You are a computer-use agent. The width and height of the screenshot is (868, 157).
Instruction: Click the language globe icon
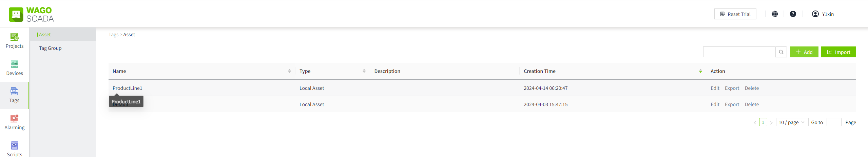coord(774,14)
